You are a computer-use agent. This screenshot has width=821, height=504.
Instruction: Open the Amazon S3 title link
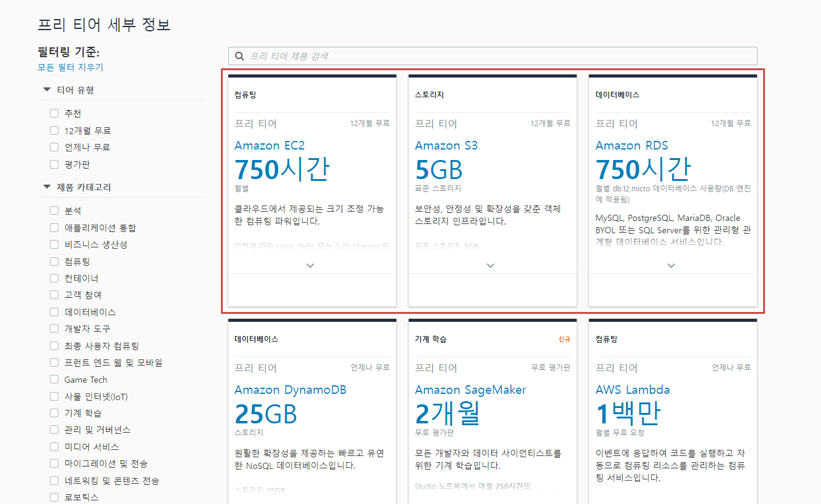(446, 146)
